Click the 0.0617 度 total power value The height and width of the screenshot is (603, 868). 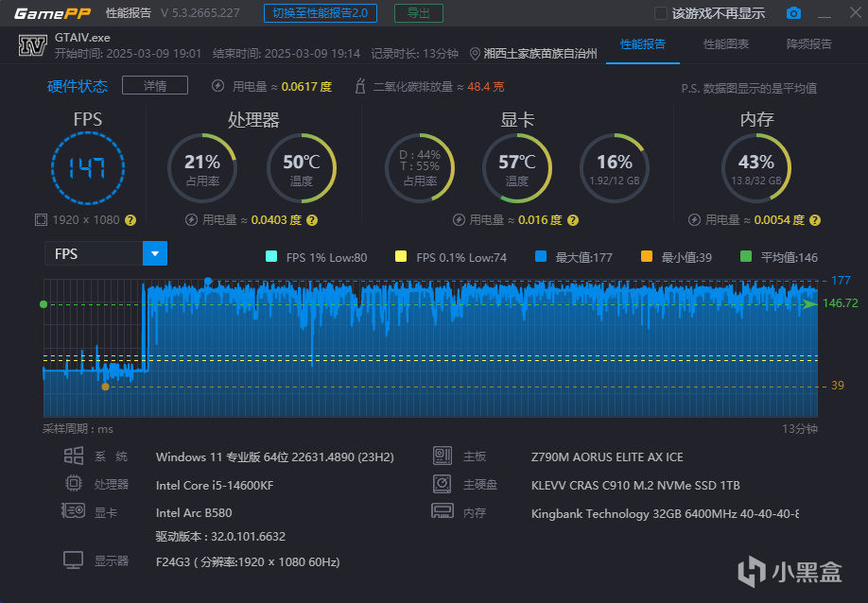[x=306, y=86]
